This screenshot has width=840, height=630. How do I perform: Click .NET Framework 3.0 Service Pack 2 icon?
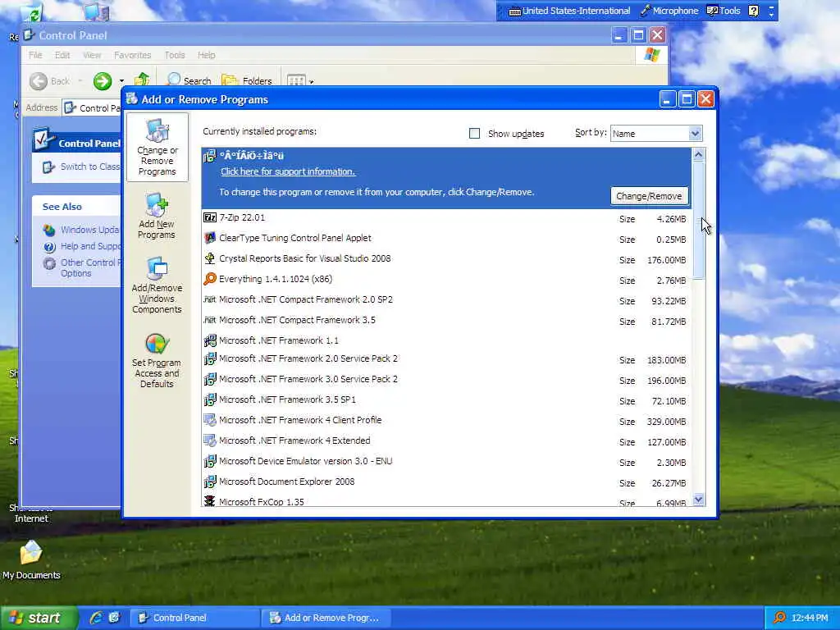[210, 379]
